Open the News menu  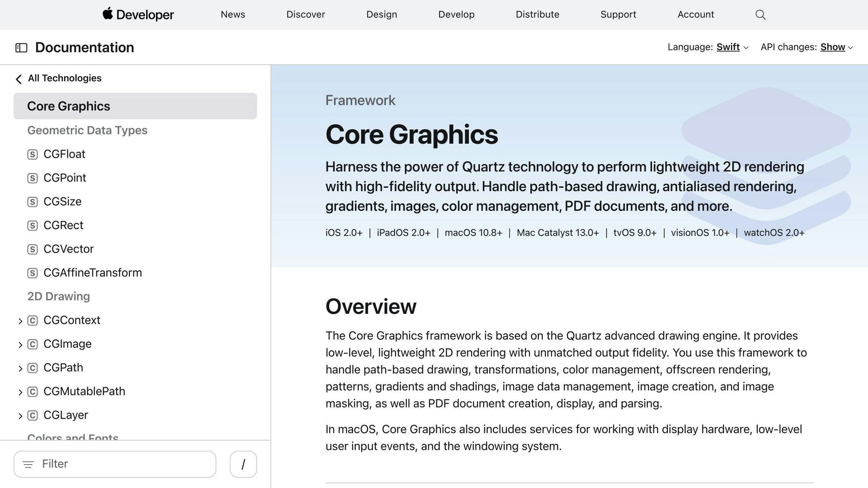coord(233,14)
